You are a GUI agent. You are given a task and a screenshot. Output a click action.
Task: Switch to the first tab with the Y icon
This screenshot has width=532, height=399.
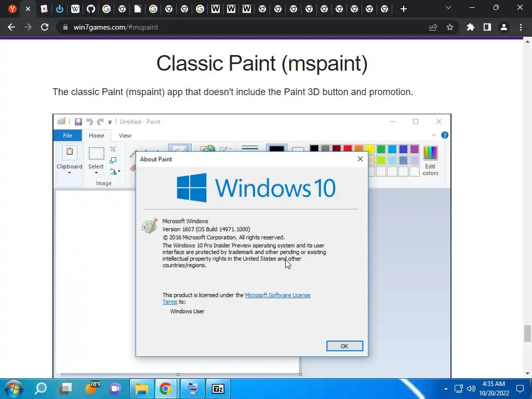12,9
